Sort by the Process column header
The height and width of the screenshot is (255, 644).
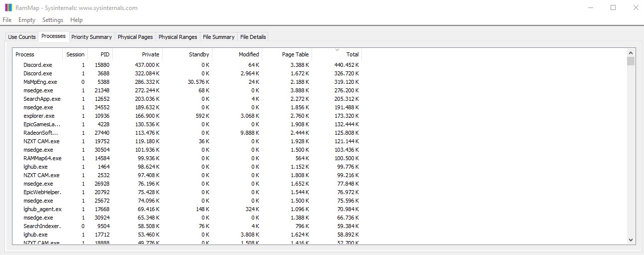pos(37,54)
